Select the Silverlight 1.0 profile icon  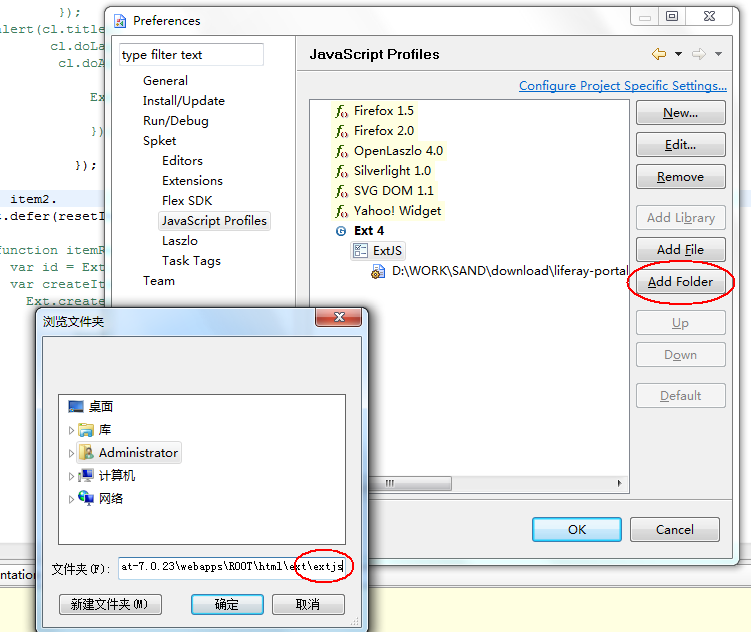click(341, 171)
